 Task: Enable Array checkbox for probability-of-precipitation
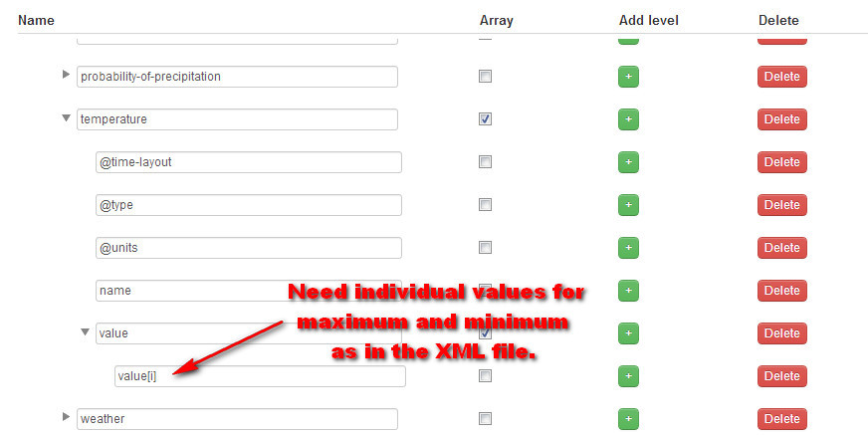click(x=485, y=76)
